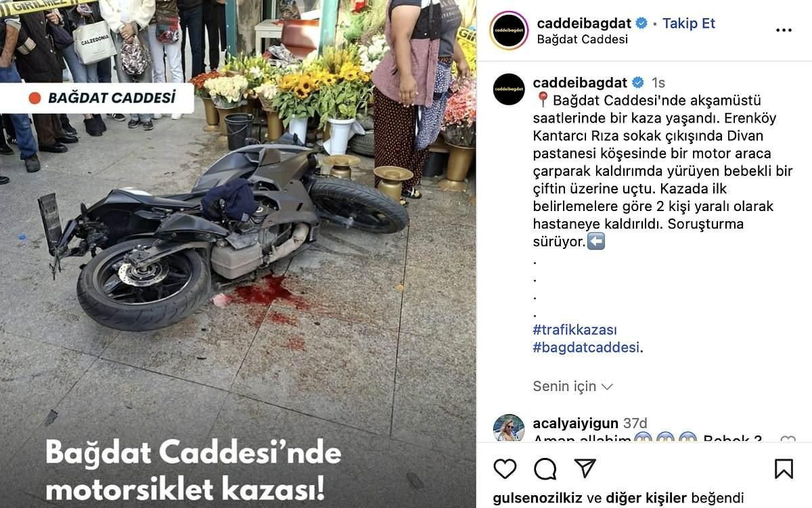This screenshot has height=508, width=812.
Task: Open the #bagdatcaddesi hashtag
Action: click(586, 348)
